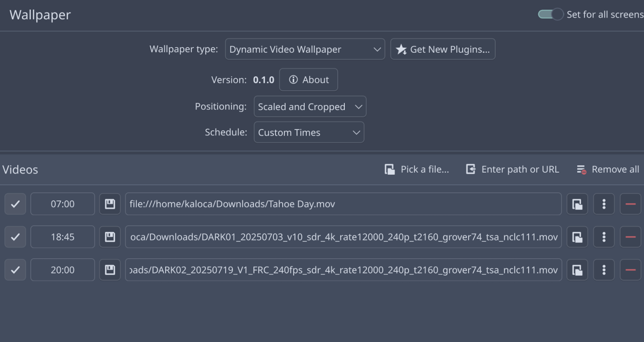Image resolution: width=644 pixels, height=342 pixels.
Task: Remove the Tahoe Day.mov video entry
Action: (x=630, y=204)
